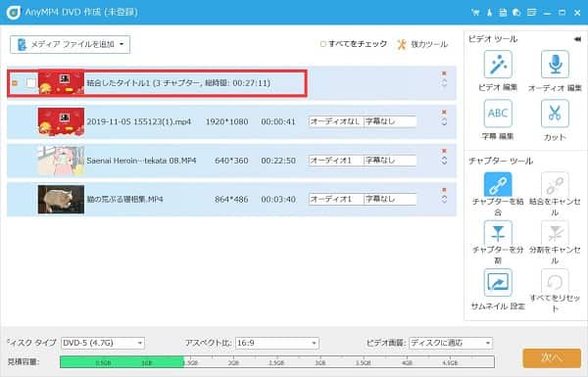
Task: Remove Saenai Heroin 08.MP4 with its red X
Action: pos(444,151)
